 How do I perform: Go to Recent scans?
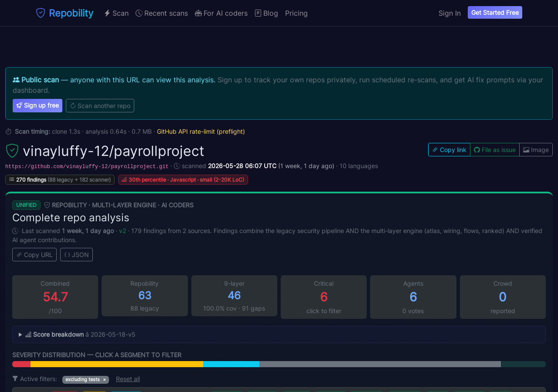pyautogui.click(x=162, y=13)
